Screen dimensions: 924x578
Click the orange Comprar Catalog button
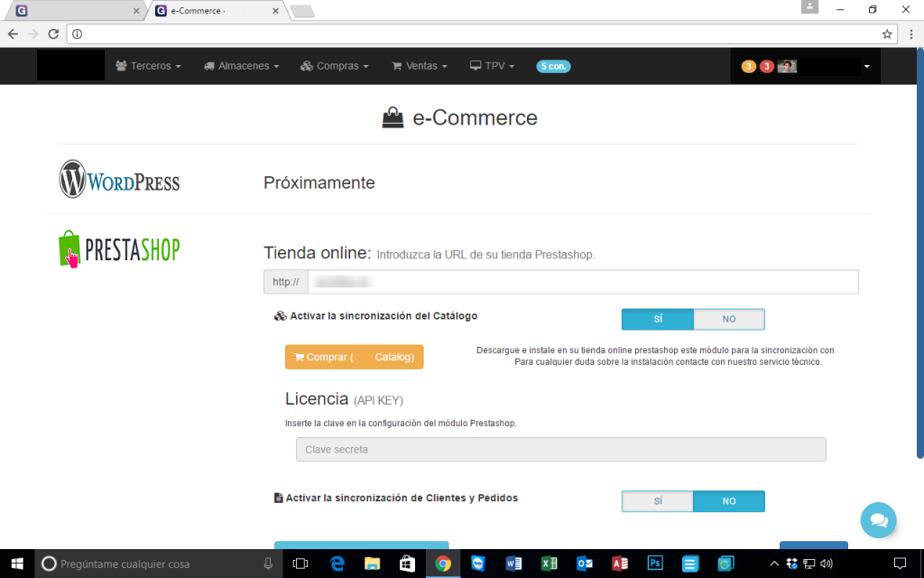tap(354, 357)
